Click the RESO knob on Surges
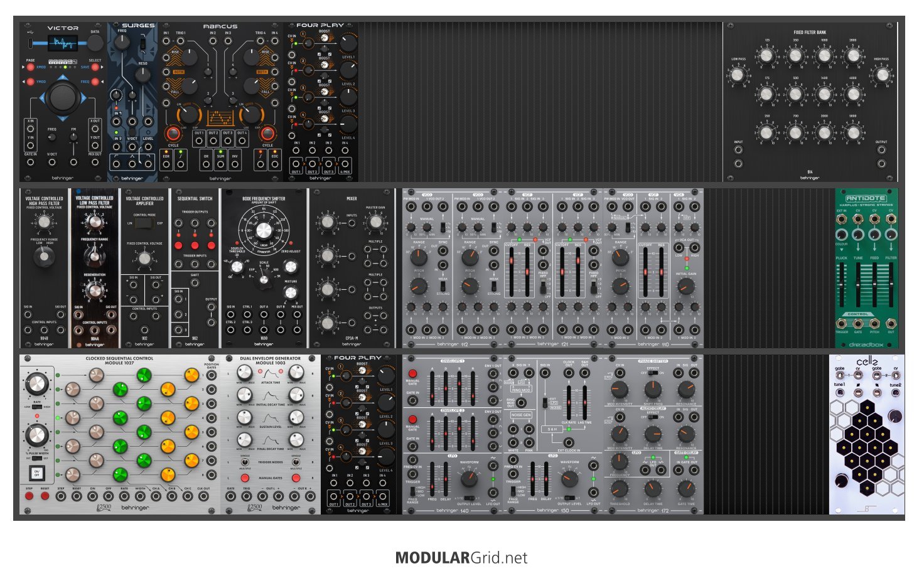This screenshot has width=924, height=571. pyautogui.click(x=143, y=75)
